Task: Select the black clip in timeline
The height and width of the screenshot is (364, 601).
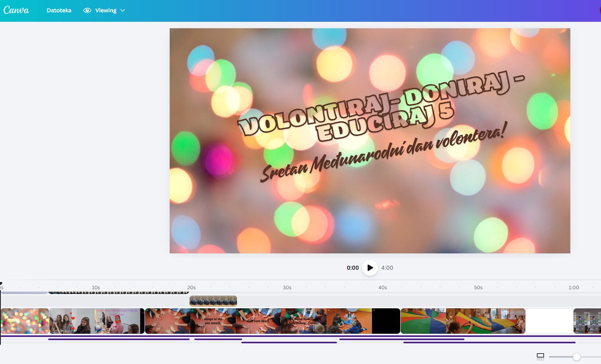Action: coord(386,321)
